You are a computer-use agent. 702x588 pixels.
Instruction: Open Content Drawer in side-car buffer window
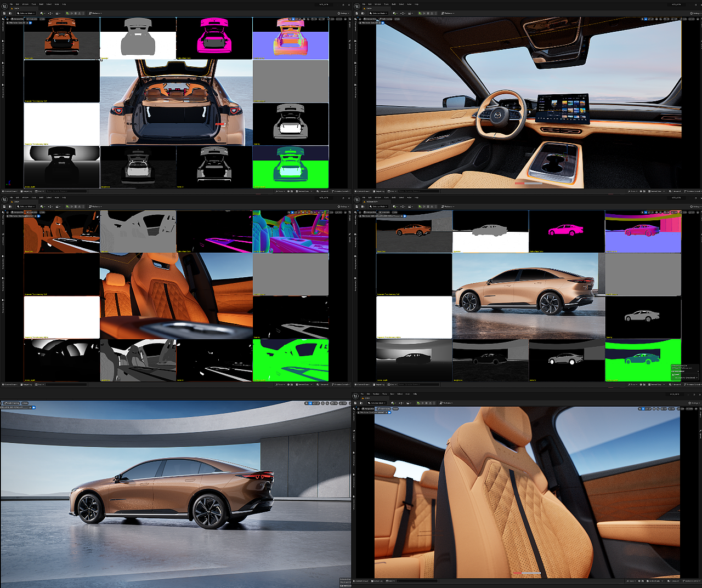[x=363, y=385]
